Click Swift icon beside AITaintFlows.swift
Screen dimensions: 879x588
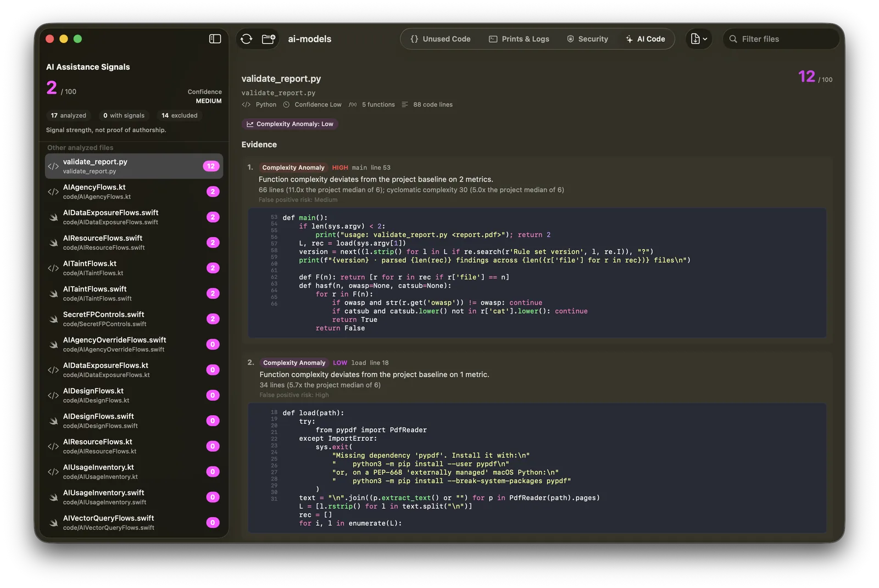point(53,294)
